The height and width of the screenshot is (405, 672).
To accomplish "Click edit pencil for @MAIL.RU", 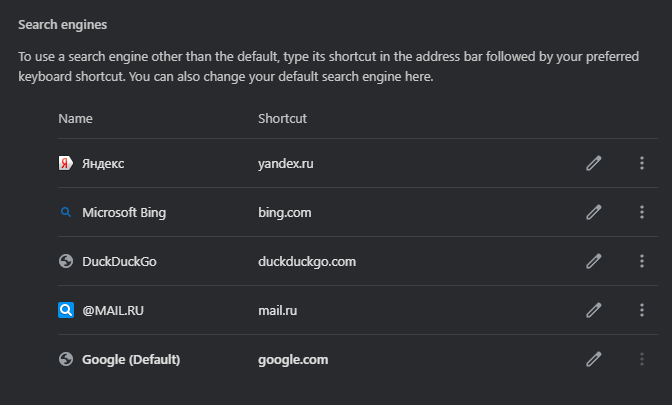I will pyautogui.click(x=593, y=310).
